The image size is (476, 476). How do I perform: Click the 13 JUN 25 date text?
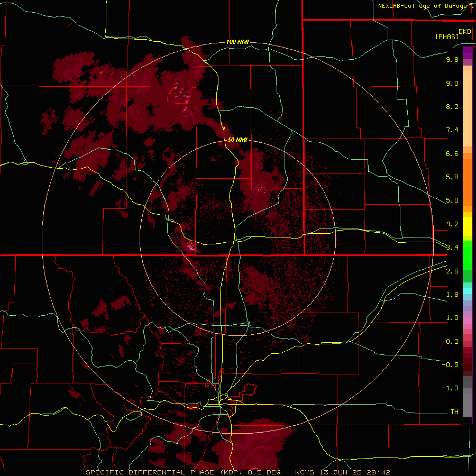(x=340, y=472)
